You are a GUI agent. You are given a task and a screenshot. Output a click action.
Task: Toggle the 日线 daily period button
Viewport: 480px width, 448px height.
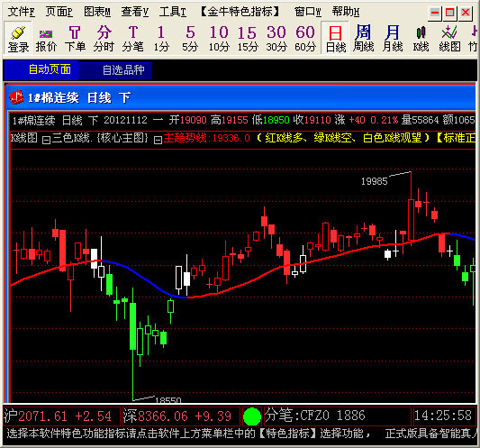335,38
